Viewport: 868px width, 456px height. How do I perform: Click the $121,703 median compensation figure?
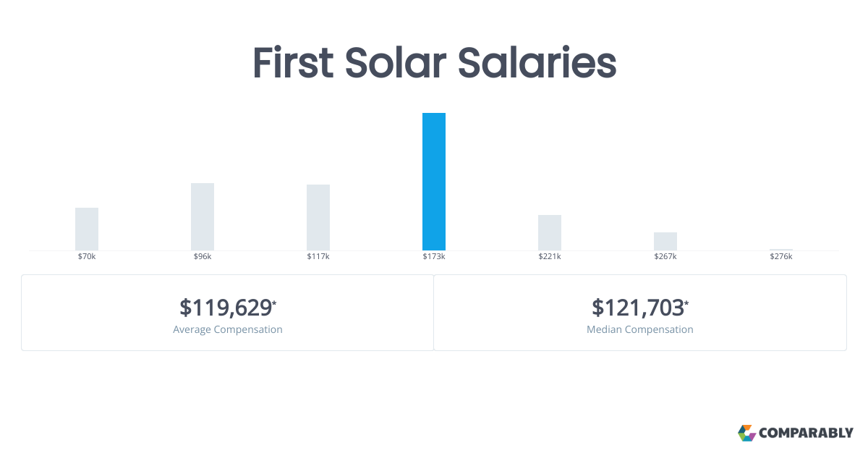638,308
